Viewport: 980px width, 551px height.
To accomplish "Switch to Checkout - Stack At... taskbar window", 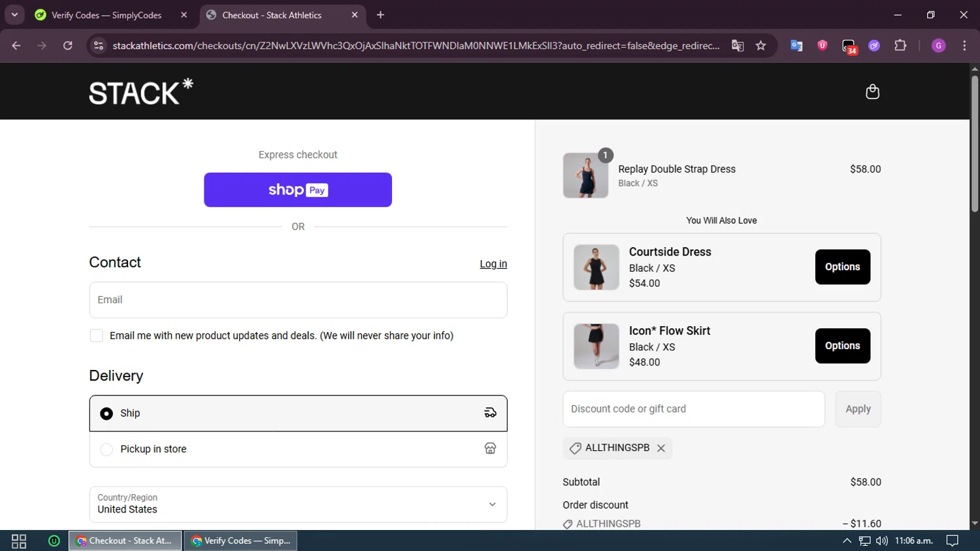I will pyautogui.click(x=125, y=541).
